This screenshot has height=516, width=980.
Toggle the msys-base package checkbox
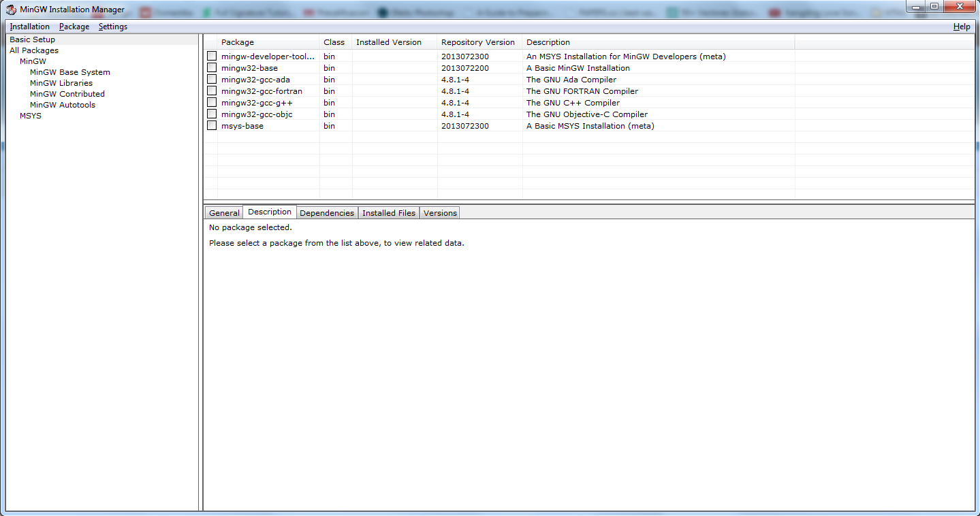[212, 125]
